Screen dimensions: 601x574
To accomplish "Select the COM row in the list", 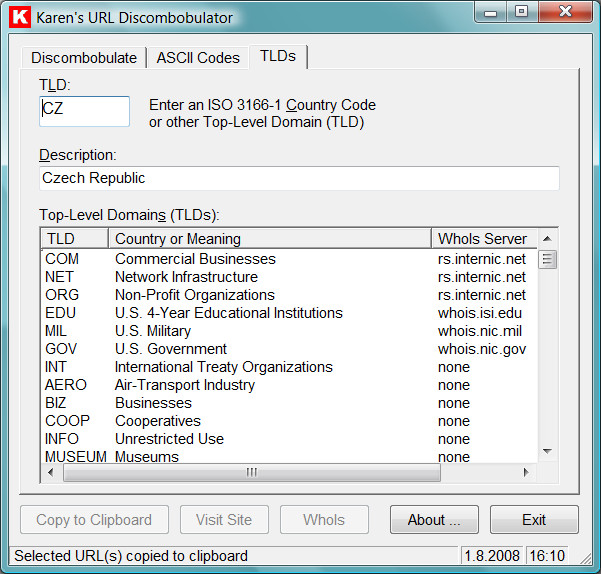I will pyautogui.click(x=289, y=259).
